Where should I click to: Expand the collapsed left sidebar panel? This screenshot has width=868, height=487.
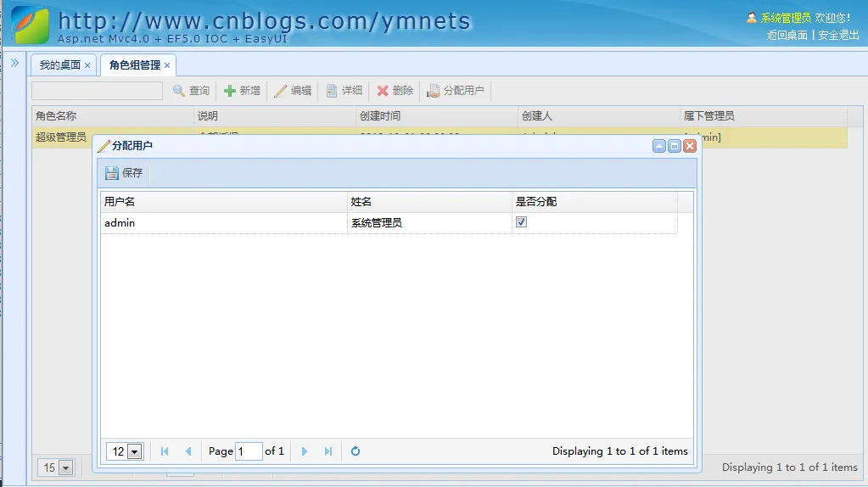14,63
